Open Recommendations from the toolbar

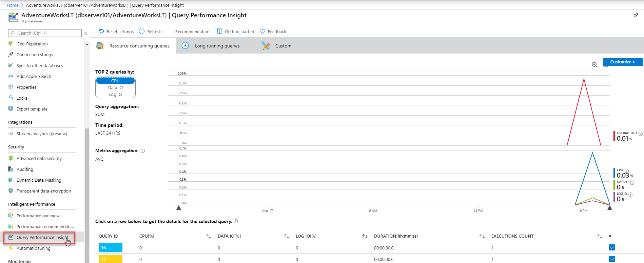pyautogui.click(x=193, y=32)
